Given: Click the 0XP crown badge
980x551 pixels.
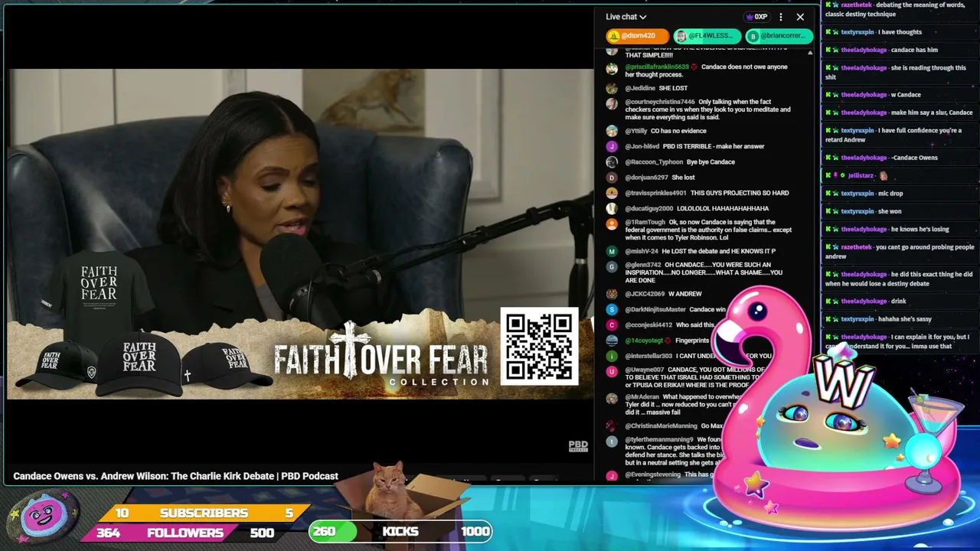Looking at the screenshot, I should [x=756, y=17].
